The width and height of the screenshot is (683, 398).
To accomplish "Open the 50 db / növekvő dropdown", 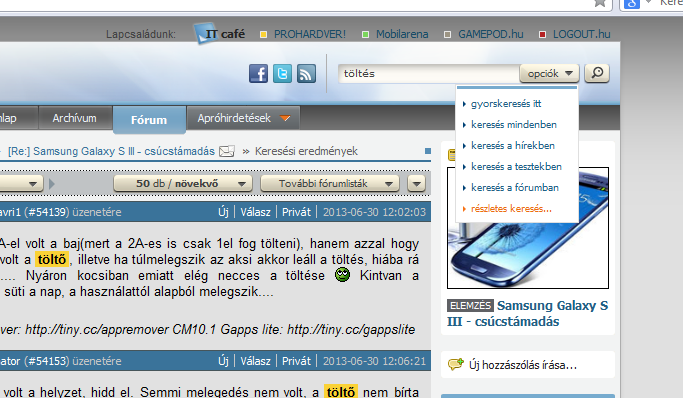I will [183, 183].
